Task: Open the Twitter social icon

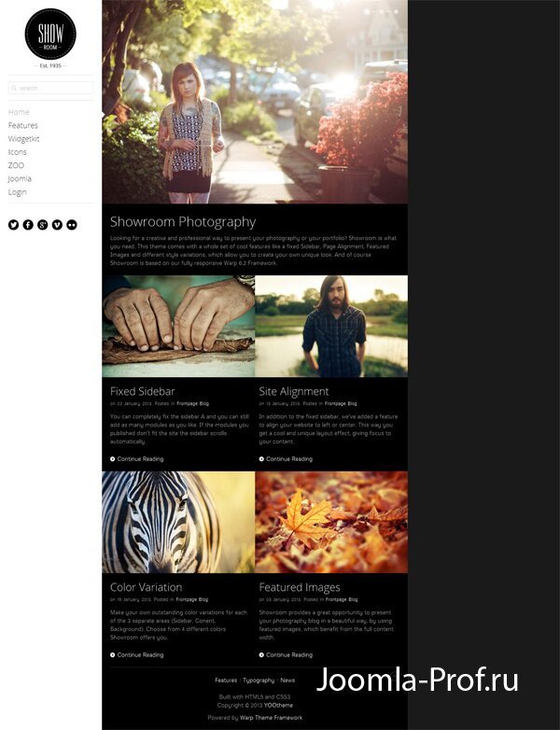Action: pos(13,225)
